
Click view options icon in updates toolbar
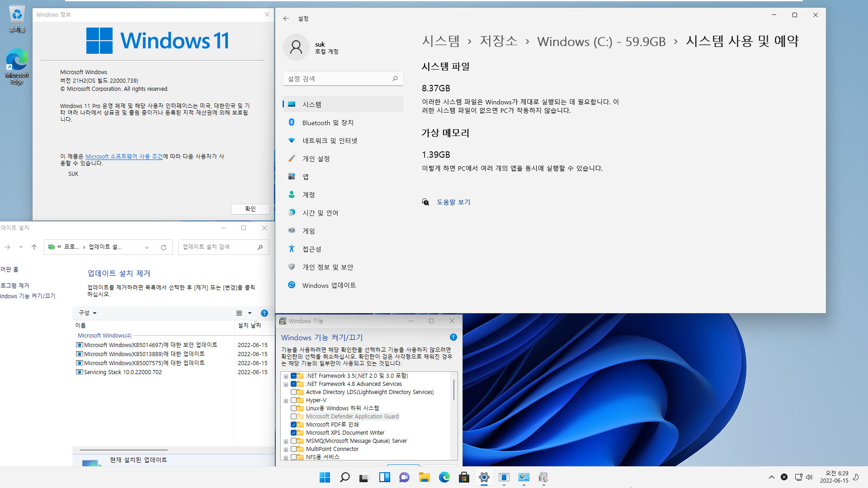pos(239,313)
